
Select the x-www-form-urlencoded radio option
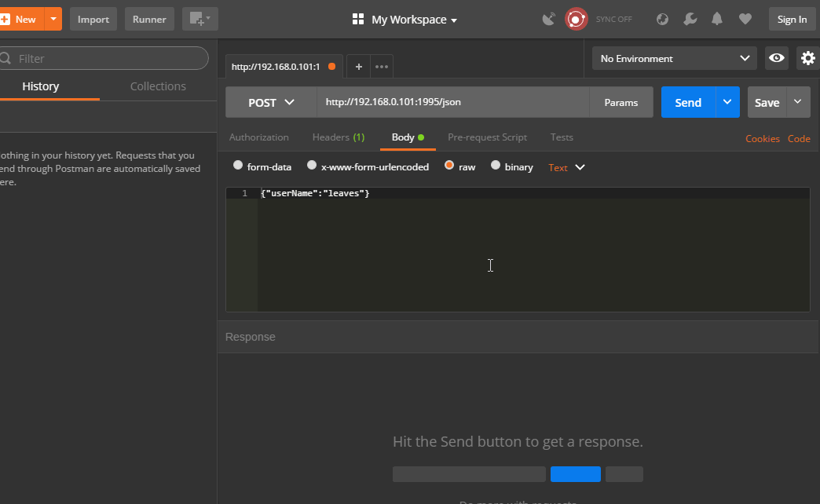[x=312, y=165]
